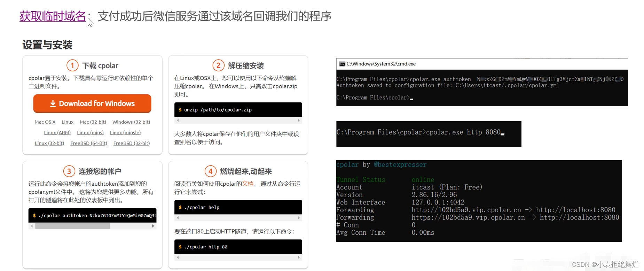Click the green 'online' tunnel status text

(x=423, y=180)
